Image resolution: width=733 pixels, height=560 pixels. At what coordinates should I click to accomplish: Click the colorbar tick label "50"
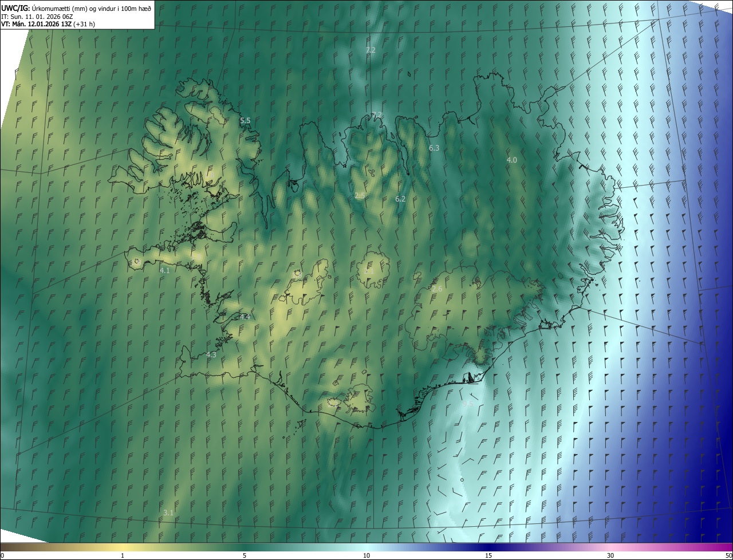[x=729, y=555]
